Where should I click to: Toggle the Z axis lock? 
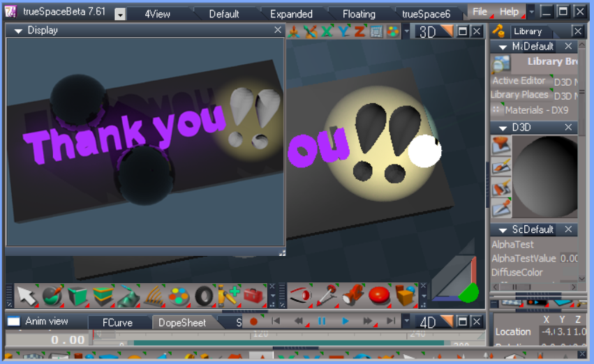359,31
